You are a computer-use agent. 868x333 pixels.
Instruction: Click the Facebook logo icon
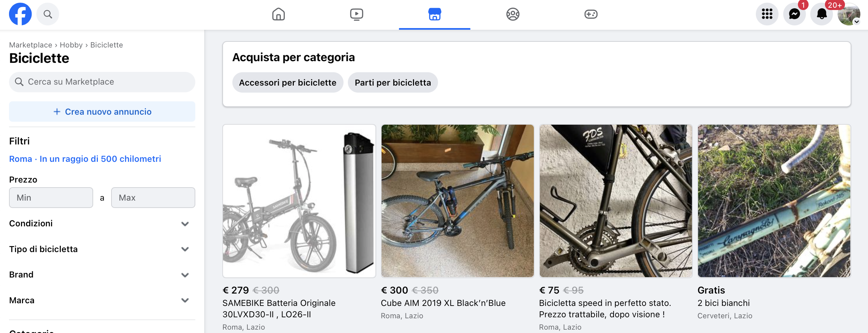[20, 14]
